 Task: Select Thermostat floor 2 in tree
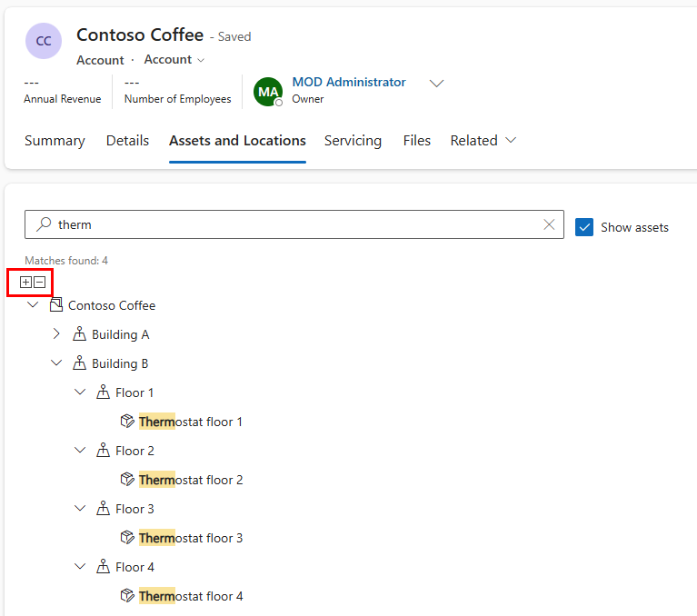coord(191,480)
